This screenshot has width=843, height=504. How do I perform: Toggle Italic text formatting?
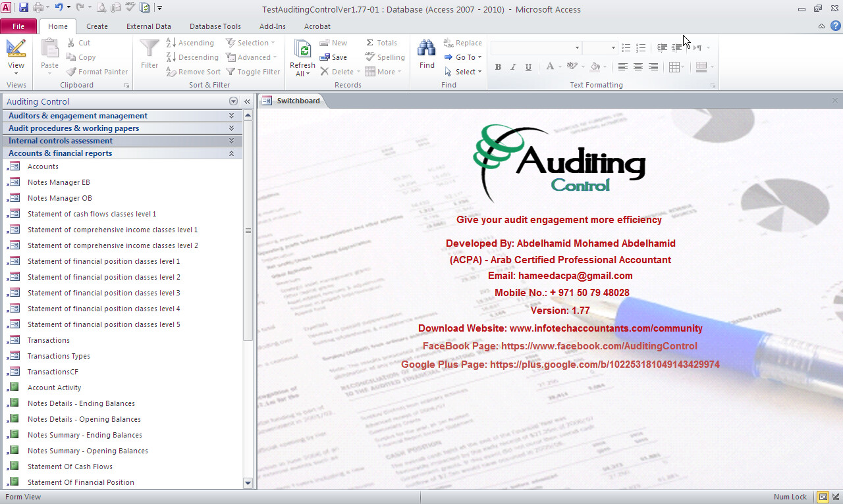(513, 67)
